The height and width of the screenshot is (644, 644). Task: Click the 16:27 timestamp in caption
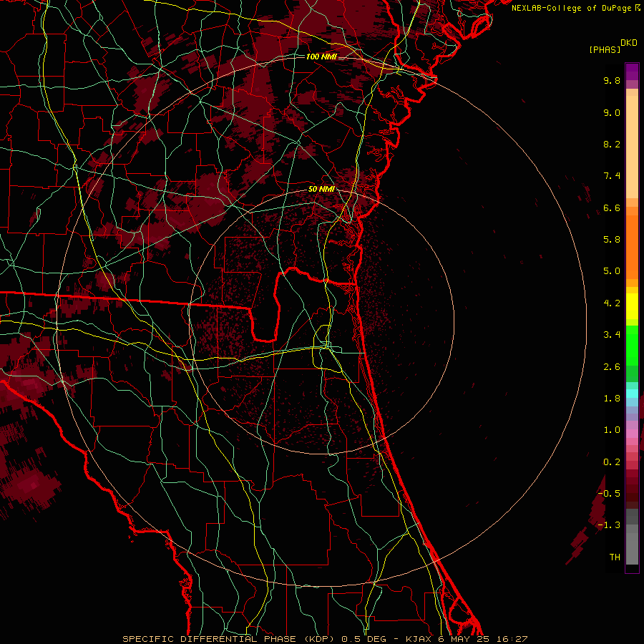(x=512, y=639)
